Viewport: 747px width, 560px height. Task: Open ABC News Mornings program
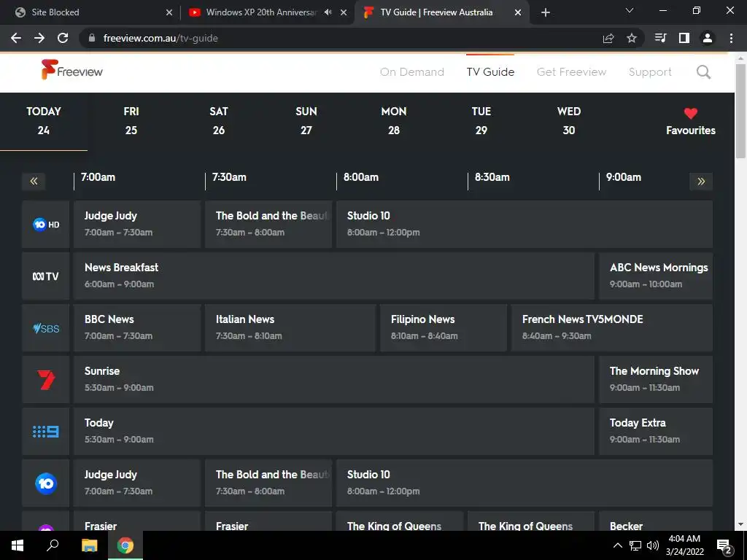656,276
